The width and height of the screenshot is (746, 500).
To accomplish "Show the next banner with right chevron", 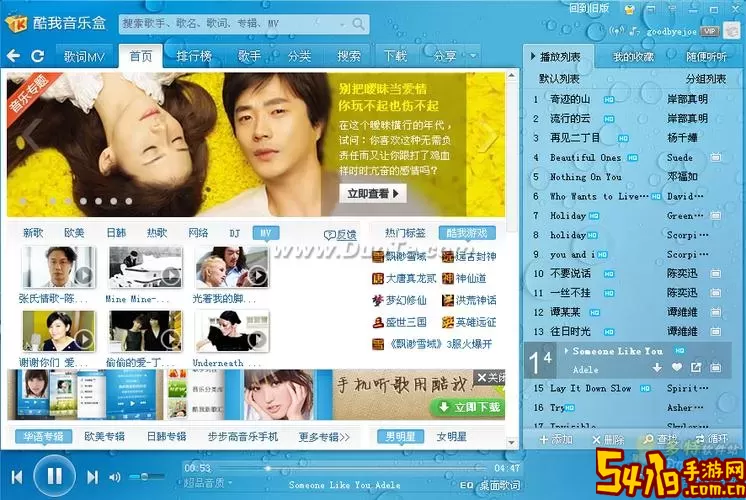I will (x=491, y=138).
